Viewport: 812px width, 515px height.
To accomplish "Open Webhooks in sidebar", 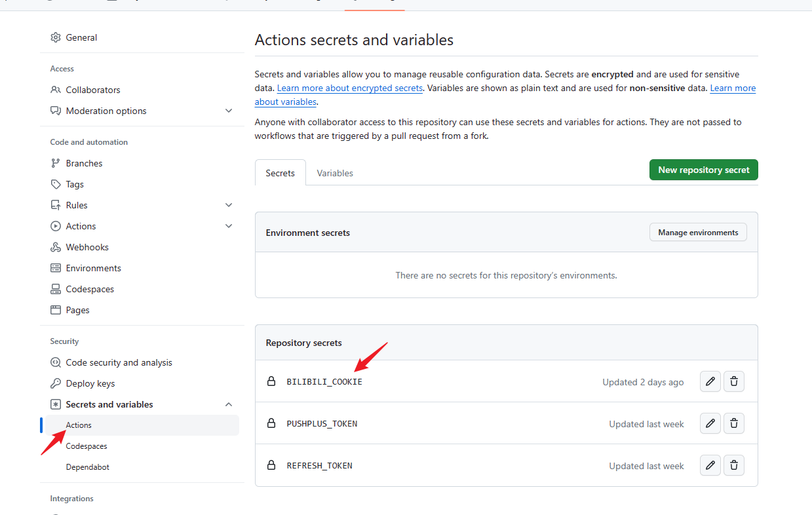I will tap(87, 247).
